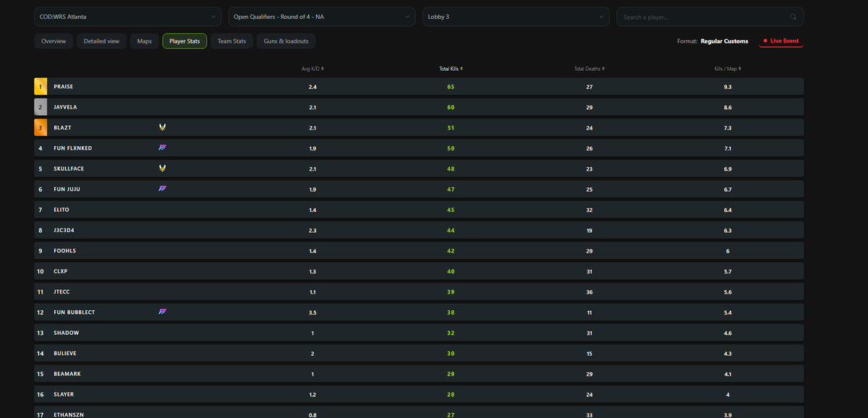Select player ETHANSZN
868x418 pixels.
point(67,414)
